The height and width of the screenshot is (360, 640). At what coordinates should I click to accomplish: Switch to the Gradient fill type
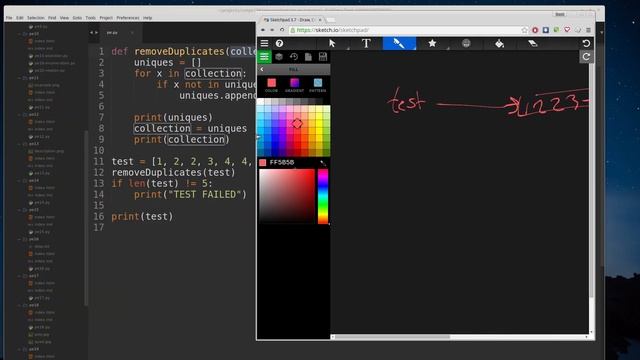294,85
